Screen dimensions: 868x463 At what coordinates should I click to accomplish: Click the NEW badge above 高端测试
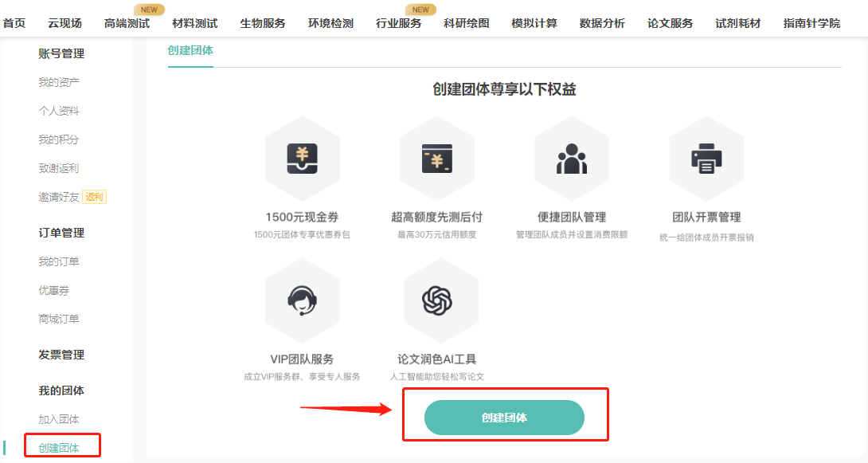click(x=148, y=10)
